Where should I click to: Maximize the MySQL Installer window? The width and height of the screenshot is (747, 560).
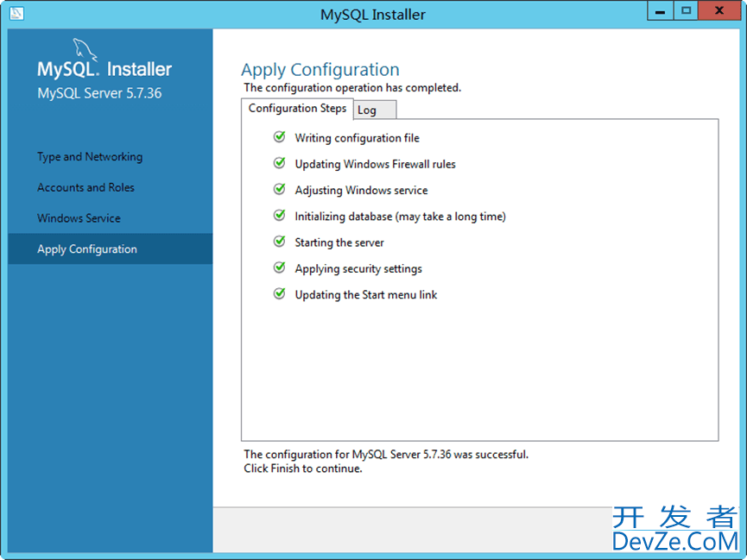[x=686, y=11]
